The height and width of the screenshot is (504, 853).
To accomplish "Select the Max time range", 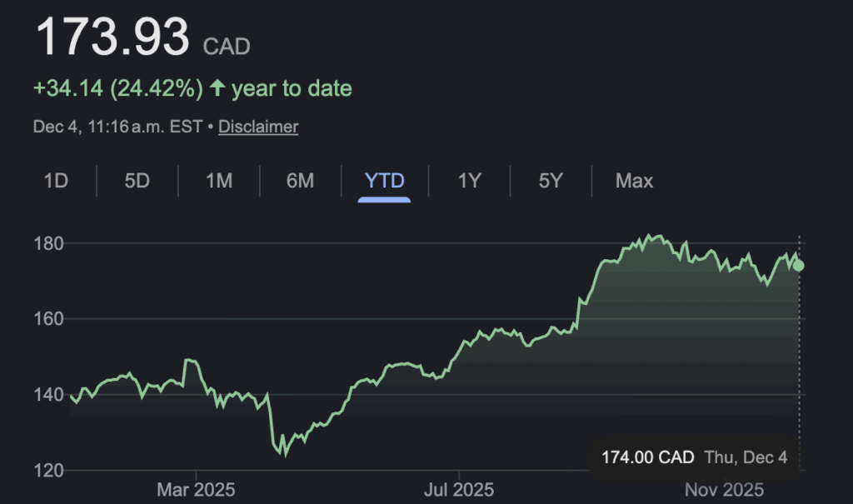I will pos(634,180).
